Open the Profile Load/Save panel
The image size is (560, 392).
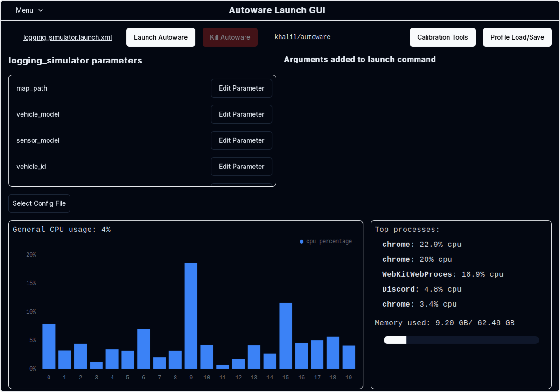pos(517,37)
